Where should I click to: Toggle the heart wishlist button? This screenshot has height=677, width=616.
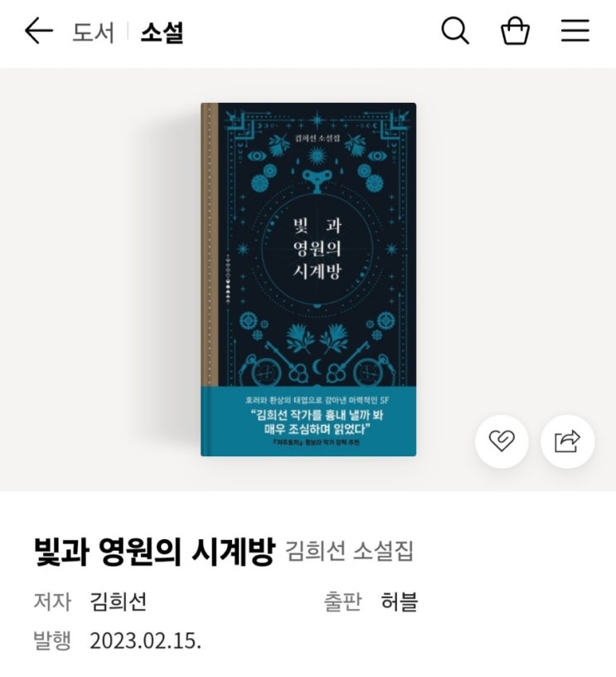pyautogui.click(x=502, y=441)
